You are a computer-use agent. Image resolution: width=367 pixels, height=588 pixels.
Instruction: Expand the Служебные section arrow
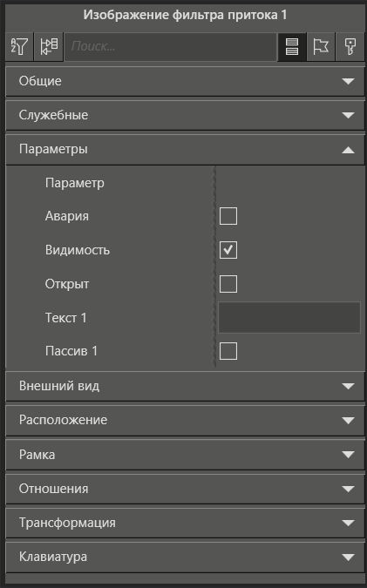pyautogui.click(x=348, y=115)
